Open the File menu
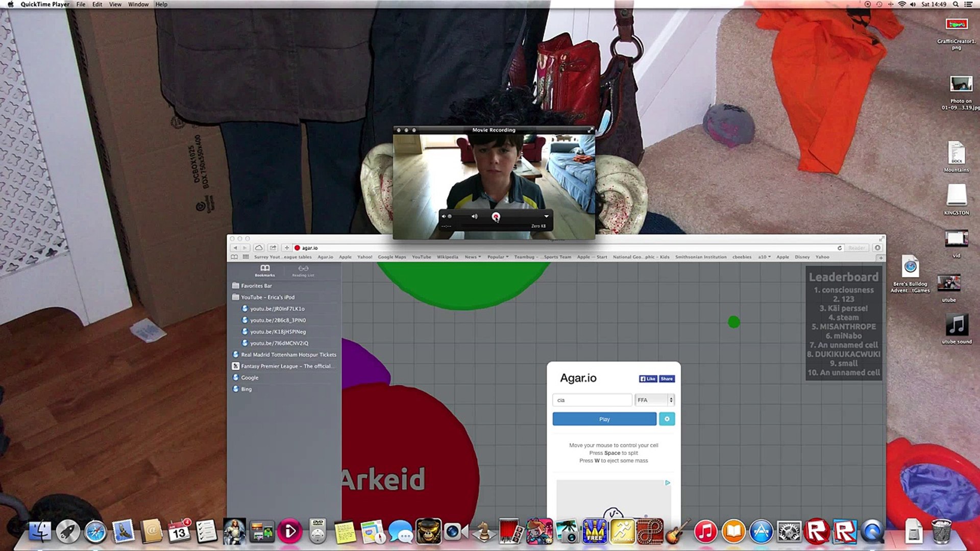 [x=81, y=4]
